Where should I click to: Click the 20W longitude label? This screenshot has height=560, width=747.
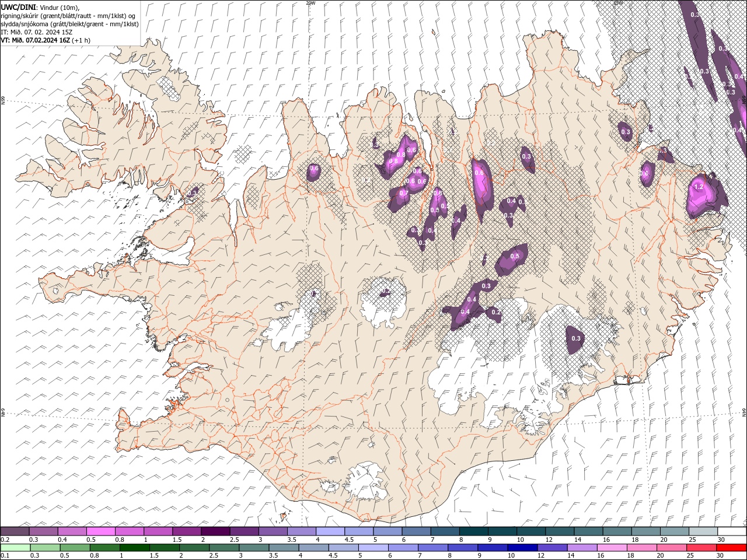[310, 3]
